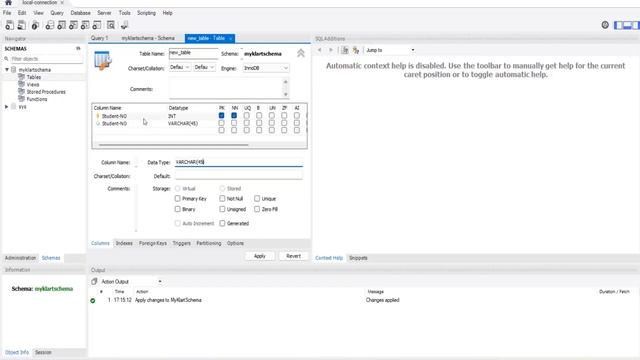Enable the Zero Fill checkbox
640x360 pixels.
pyautogui.click(x=257, y=209)
